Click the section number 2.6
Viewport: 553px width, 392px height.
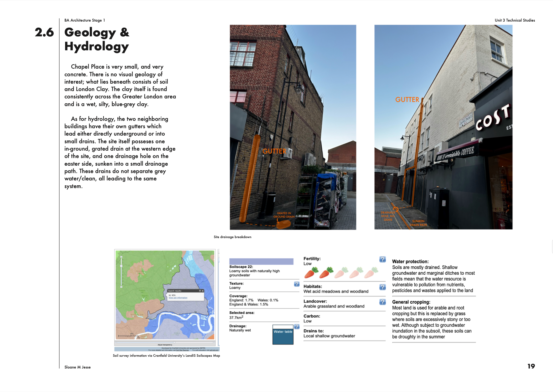click(x=44, y=32)
